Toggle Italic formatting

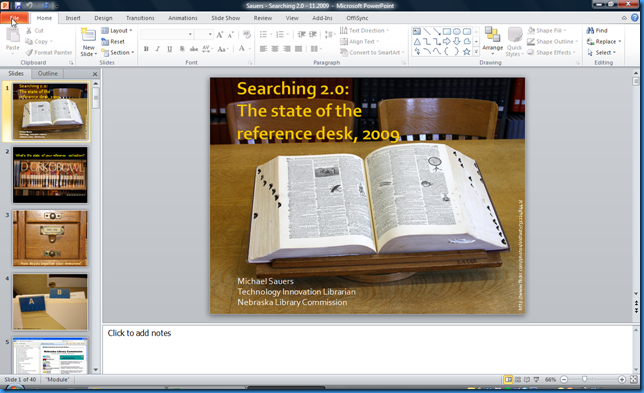point(158,49)
